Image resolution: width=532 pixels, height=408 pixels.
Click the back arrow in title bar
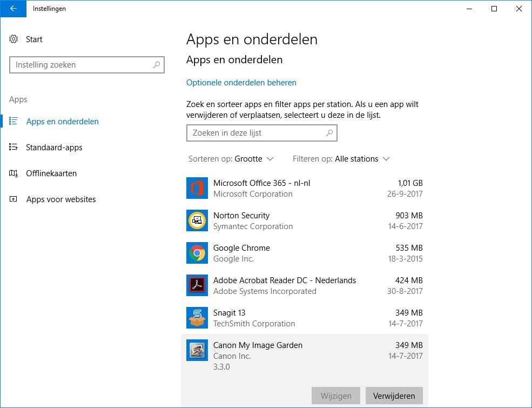click(x=13, y=9)
